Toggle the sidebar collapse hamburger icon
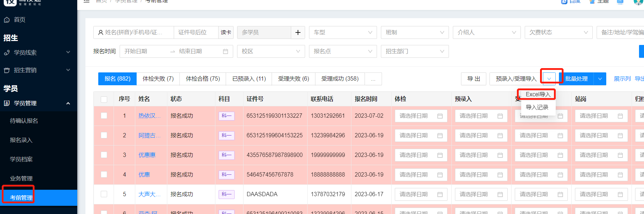 click(x=87, y=1)
